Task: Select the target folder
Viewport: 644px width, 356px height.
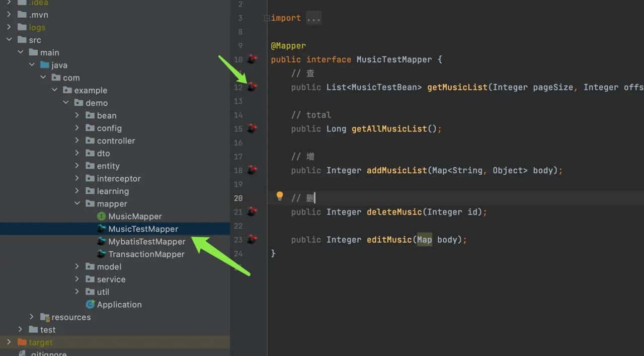Action: coord(41,342)
